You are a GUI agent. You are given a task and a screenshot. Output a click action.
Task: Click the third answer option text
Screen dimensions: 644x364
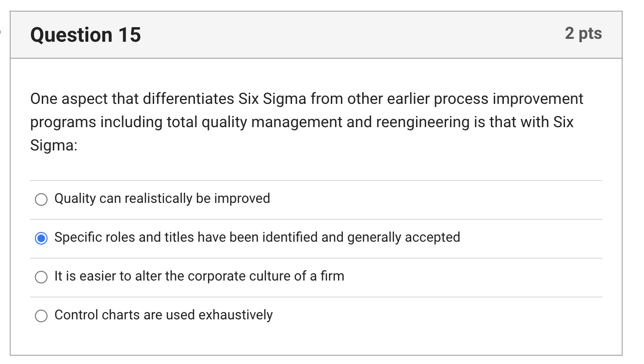(x=199, y=276)
